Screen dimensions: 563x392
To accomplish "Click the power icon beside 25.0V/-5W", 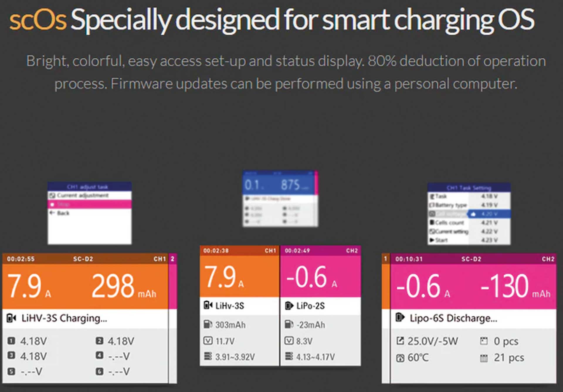I will coord(400,341).
